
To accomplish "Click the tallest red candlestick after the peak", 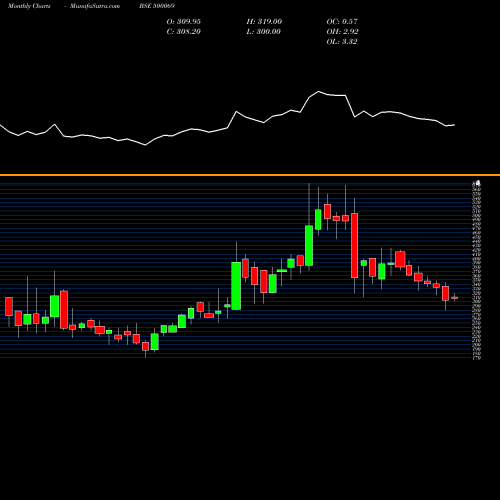I will coord(354,245).
